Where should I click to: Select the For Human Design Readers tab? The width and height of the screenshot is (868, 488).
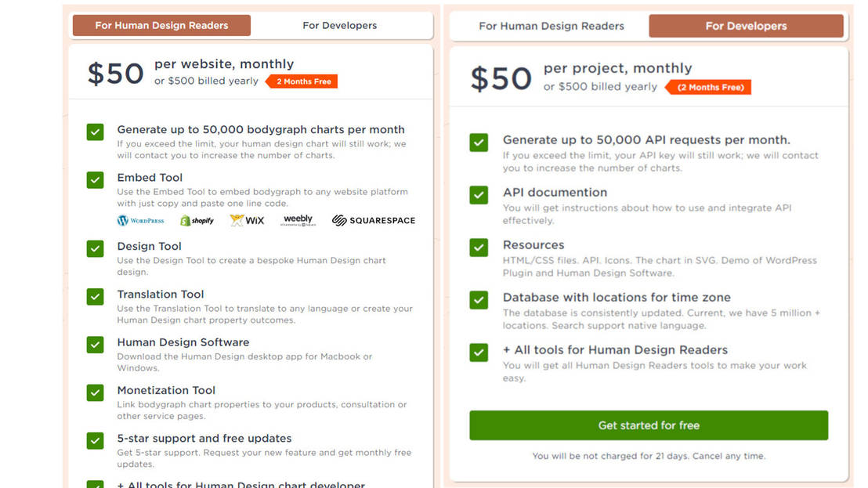coord(161,24)
